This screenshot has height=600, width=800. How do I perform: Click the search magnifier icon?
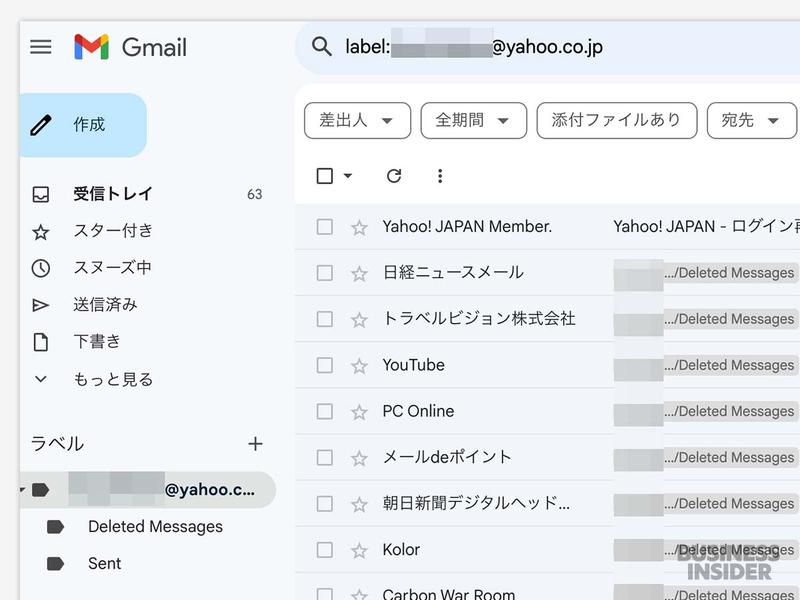(322, 46)
